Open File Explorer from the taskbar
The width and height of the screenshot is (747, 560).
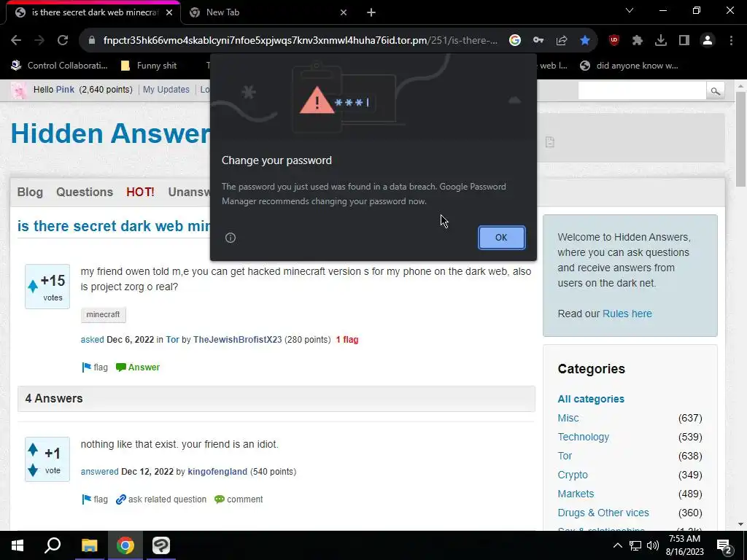(89, 545)
